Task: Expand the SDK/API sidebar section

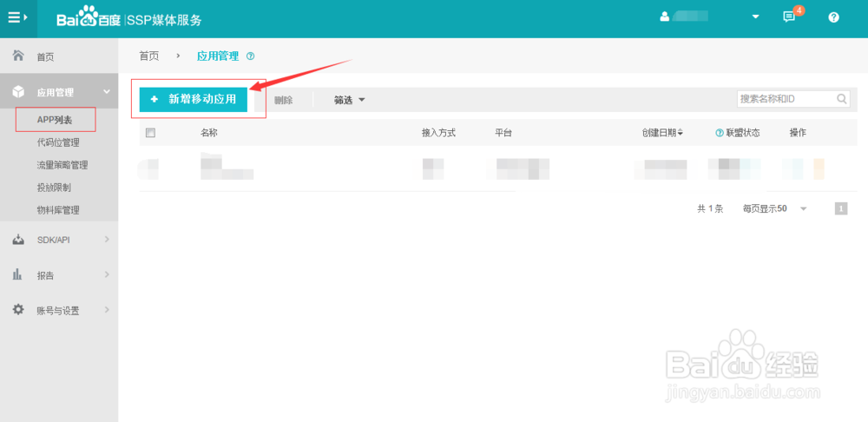Action: point(107,240)
